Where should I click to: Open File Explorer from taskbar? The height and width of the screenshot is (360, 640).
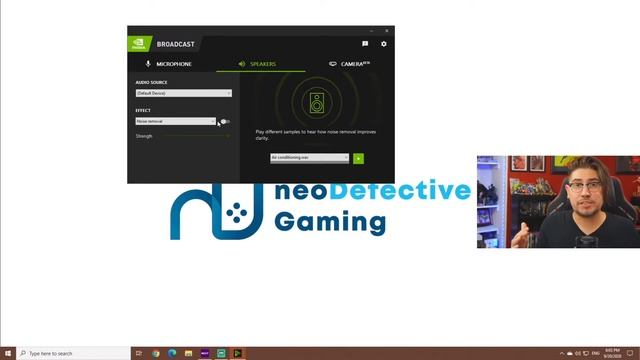(188, 353)
